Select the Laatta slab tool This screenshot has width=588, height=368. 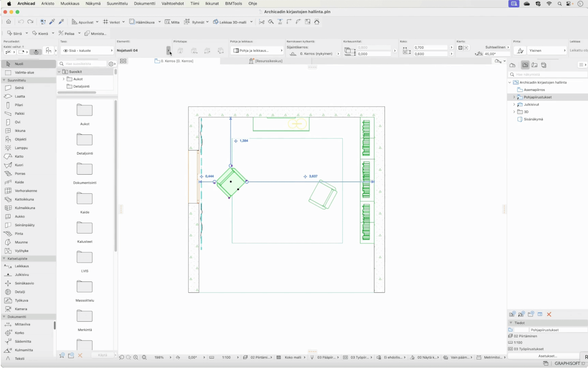pos(29,96)
